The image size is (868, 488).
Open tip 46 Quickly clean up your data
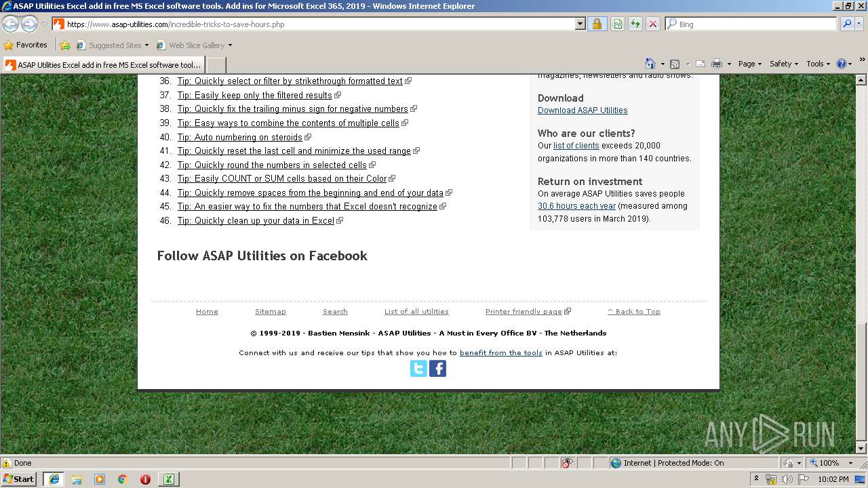[256, 221]
